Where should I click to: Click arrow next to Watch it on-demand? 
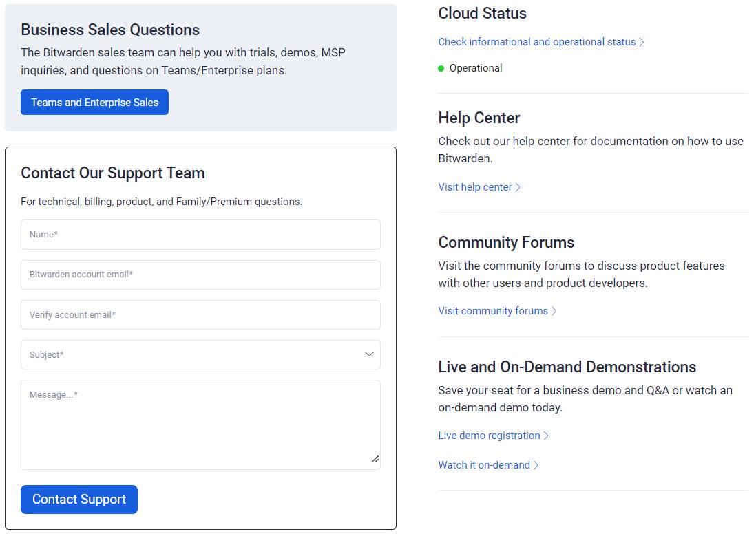[x=536, y=466]
